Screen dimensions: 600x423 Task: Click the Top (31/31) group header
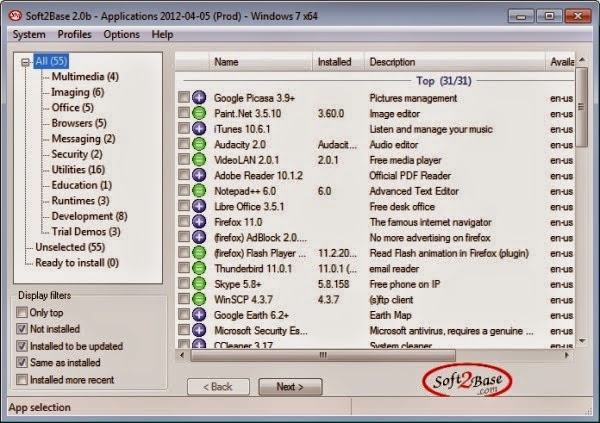pos(444,81)
